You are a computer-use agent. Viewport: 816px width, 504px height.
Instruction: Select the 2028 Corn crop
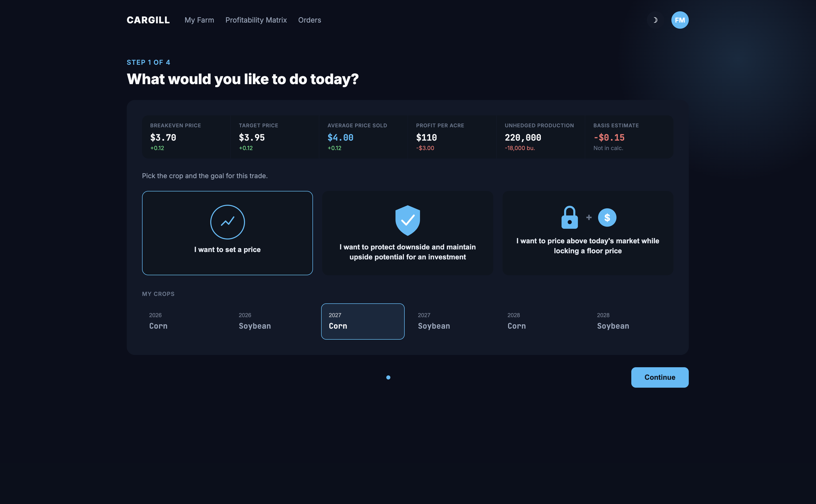coord(542,321)
